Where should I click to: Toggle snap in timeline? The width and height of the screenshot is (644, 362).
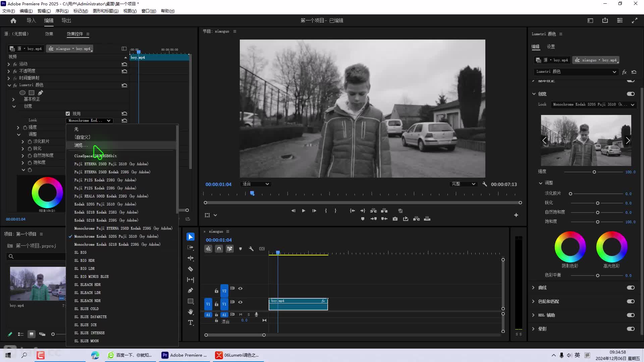[219, 249]
